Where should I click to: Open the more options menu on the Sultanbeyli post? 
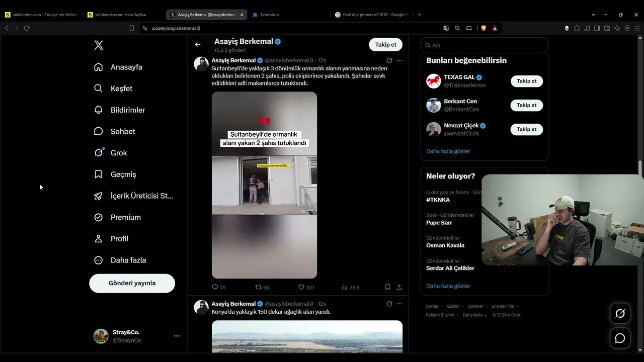pos(399,60)
